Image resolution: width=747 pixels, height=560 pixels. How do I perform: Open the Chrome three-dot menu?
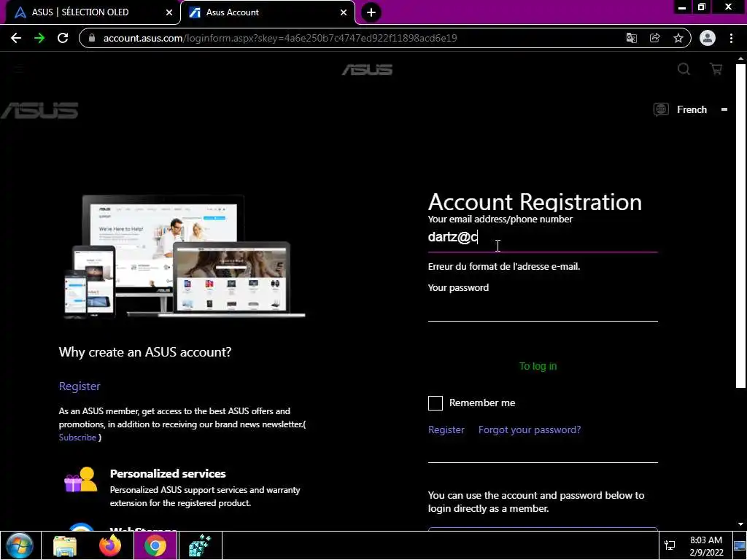click(x=731, y=38)
